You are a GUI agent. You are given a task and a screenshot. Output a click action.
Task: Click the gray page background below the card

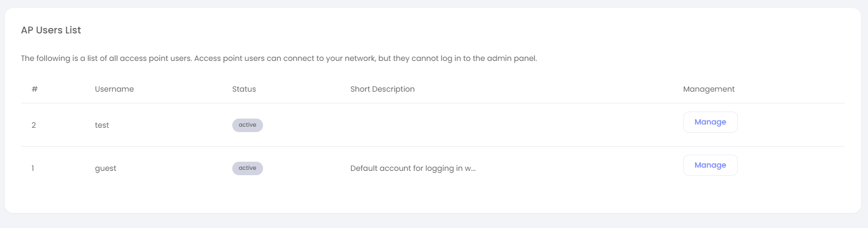(x=432, y=221)
